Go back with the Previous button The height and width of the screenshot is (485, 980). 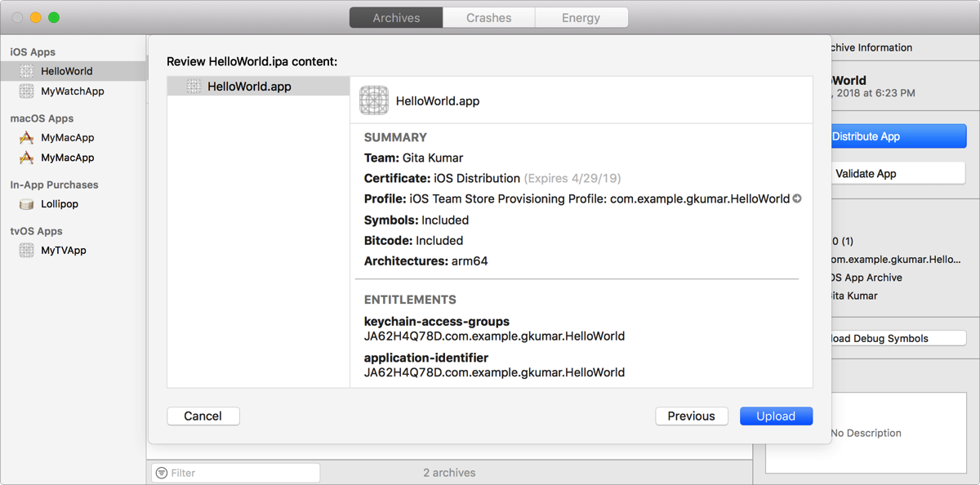coord(691,416)
